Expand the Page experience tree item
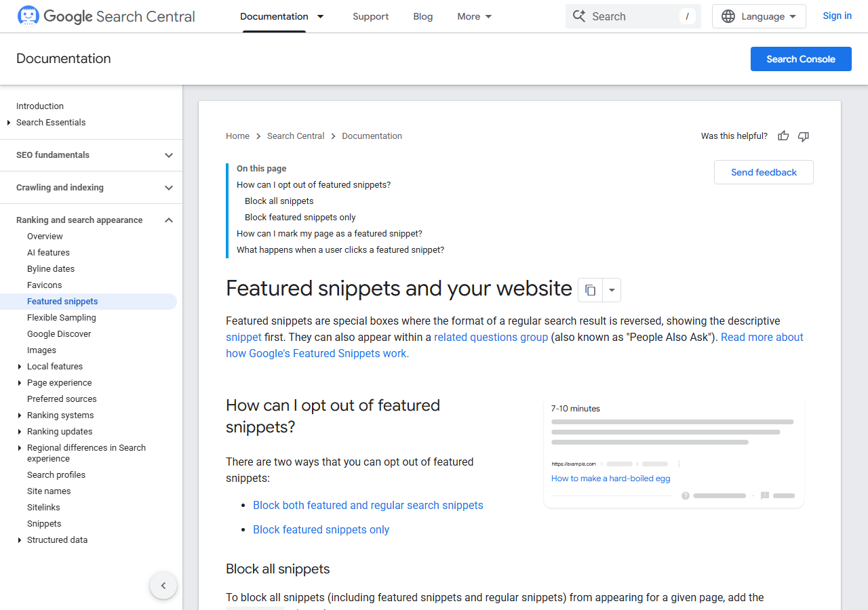868x610 pixels. pos(20,383)
